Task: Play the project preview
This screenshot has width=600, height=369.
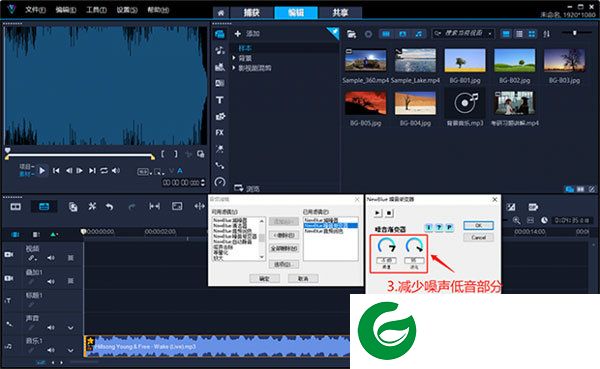Action: coord(42,170)
